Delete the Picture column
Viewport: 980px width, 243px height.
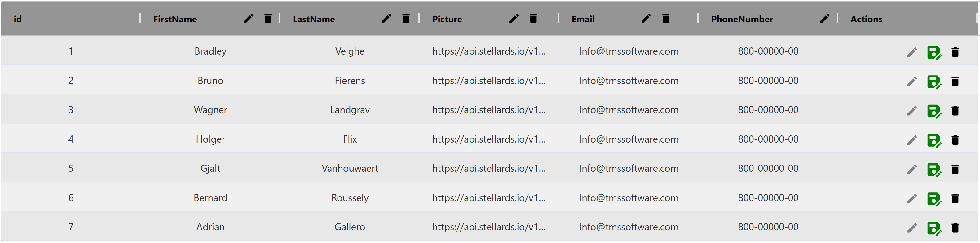click(533, 18)
